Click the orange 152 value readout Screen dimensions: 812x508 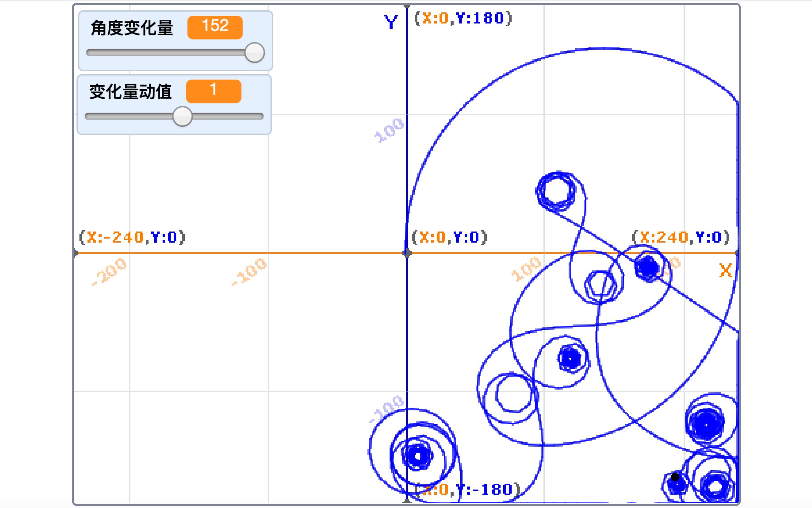click(215, 27)
